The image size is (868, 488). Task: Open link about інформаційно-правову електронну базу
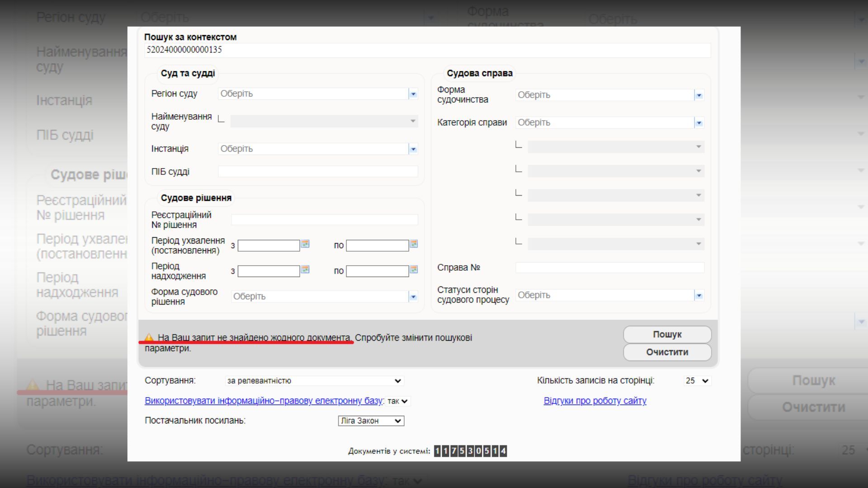[x=264, y=401]
